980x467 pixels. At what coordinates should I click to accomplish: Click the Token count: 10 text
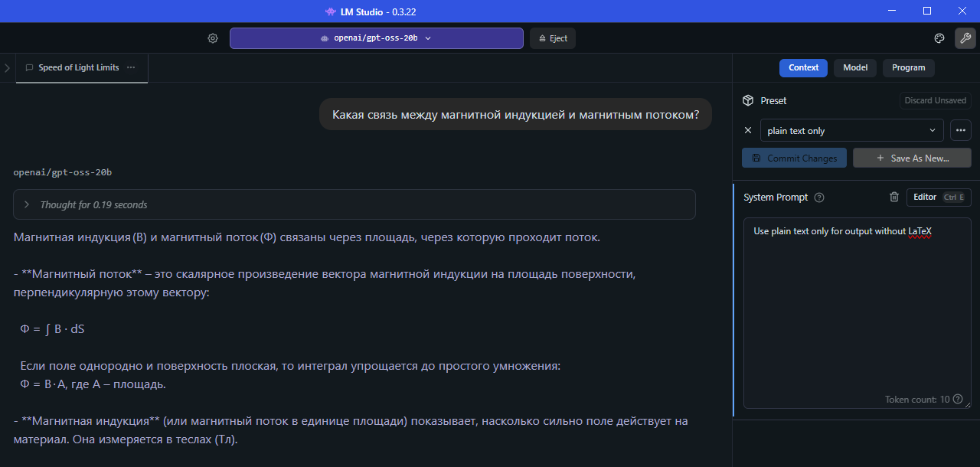917,400
